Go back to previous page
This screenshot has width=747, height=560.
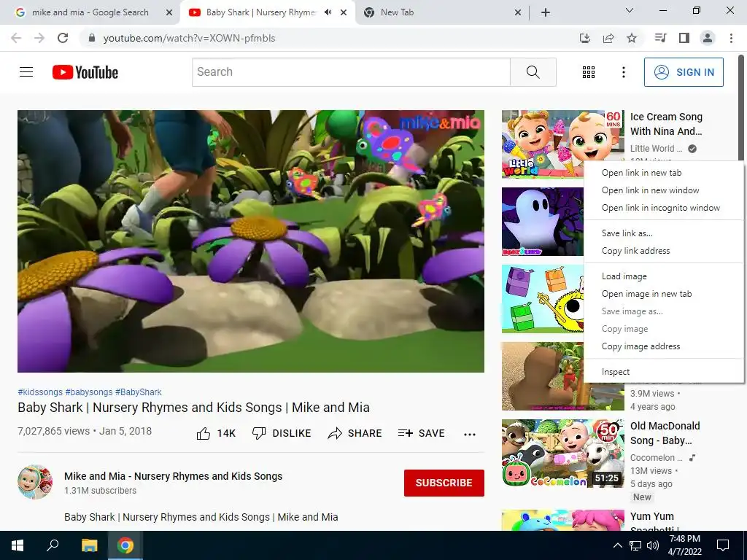click(16, 38)
